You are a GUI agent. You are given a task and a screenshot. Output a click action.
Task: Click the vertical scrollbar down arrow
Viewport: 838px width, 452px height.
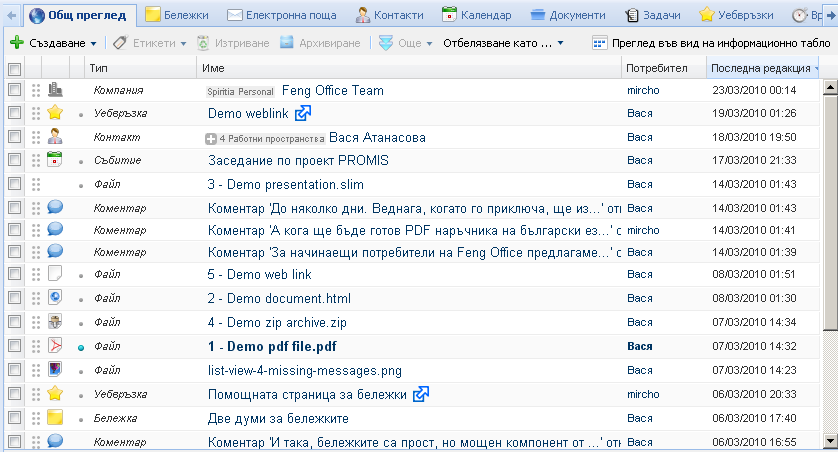tap(829, 440)
